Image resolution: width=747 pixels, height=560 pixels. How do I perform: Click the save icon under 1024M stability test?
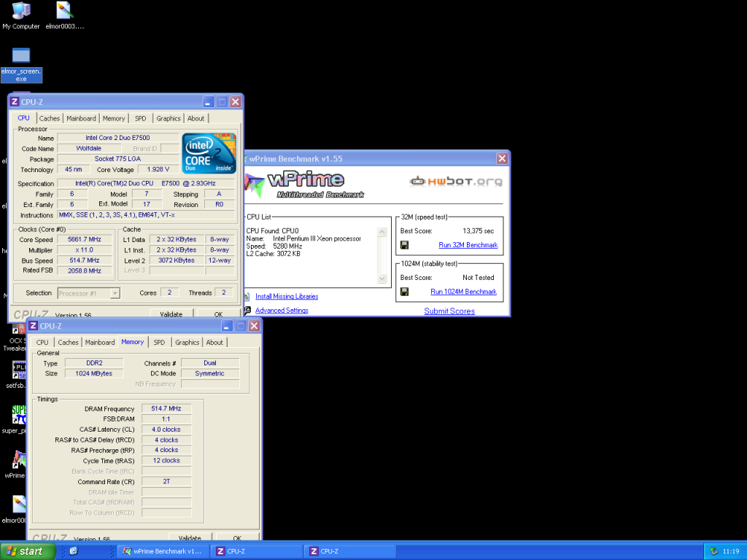(x=404, y=292)
